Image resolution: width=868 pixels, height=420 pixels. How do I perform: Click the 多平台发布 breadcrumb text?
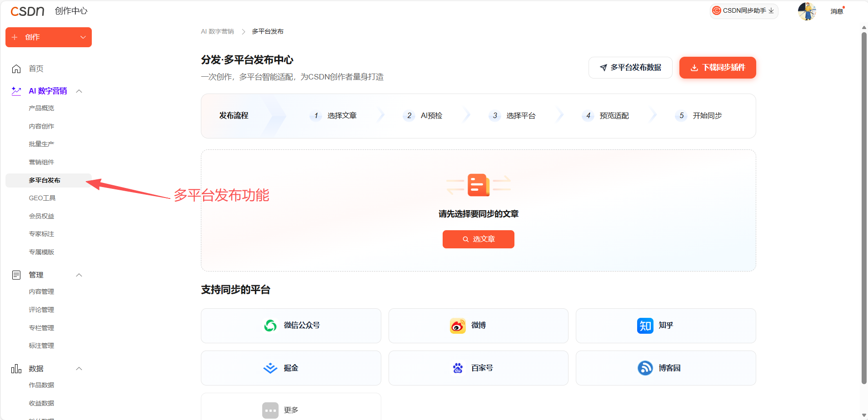[x=268, y=31]
